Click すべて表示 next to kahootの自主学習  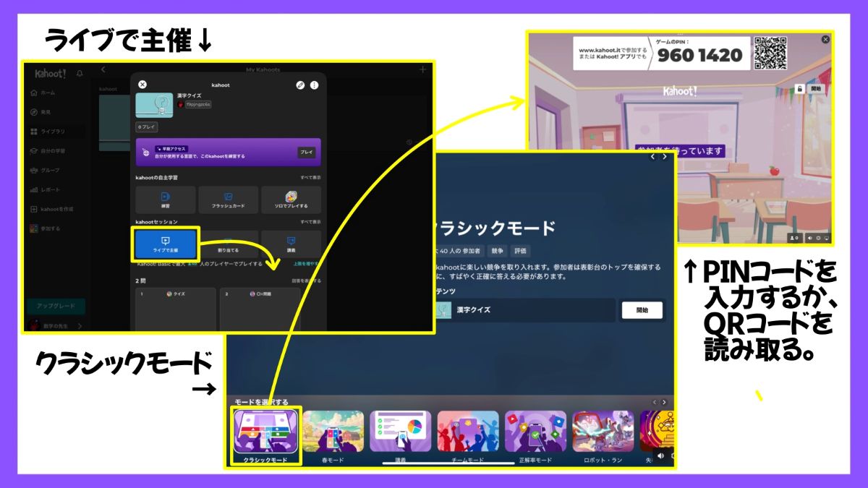311,177
